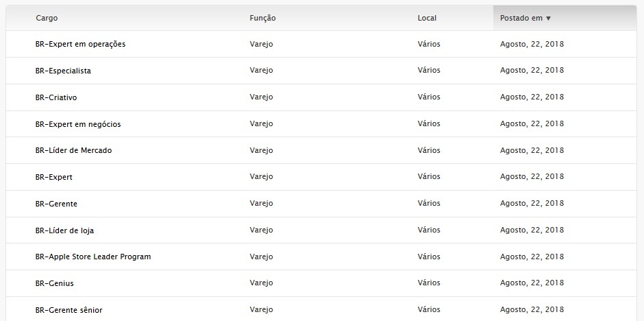This screenshot has width=644, height=321.
Task: Open the BR-Especialista job listing
Action: click(63, 71)
